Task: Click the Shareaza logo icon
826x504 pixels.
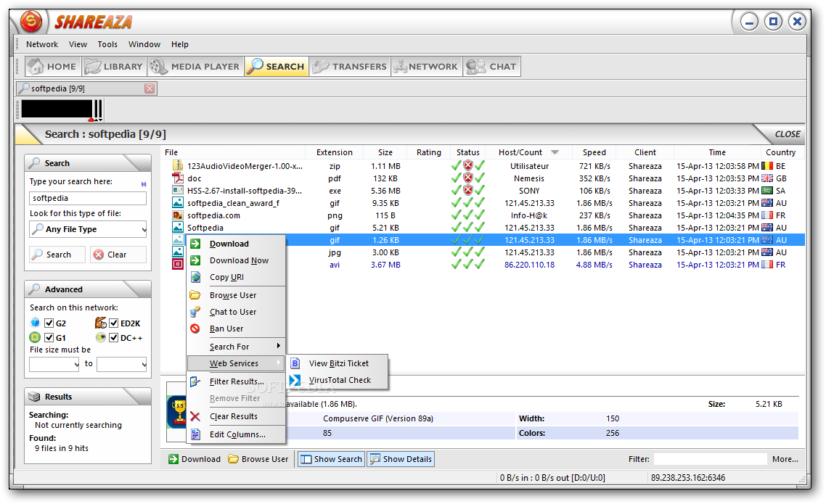Action: click(31, 22)
